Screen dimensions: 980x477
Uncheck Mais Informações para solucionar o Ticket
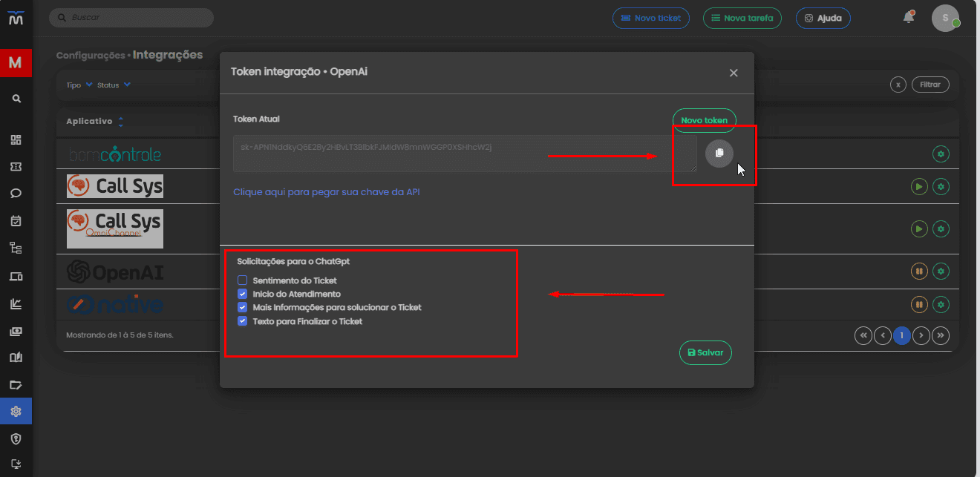242,307
